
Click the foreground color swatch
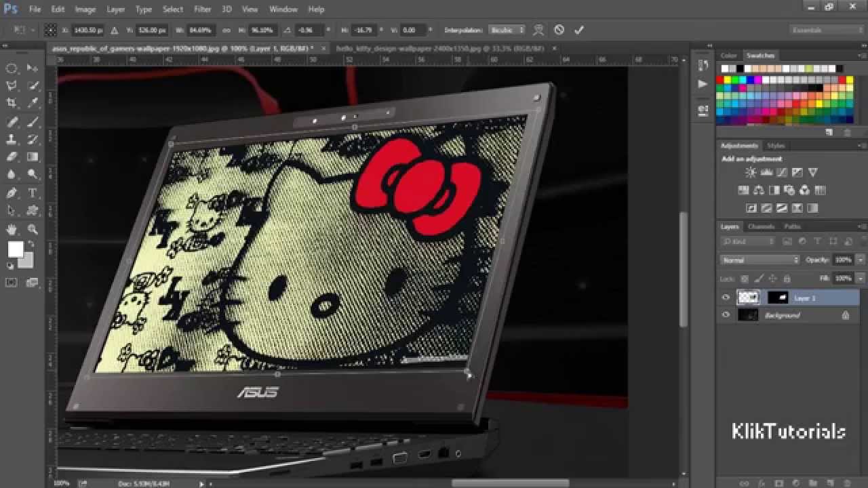(x=16, y=249)
